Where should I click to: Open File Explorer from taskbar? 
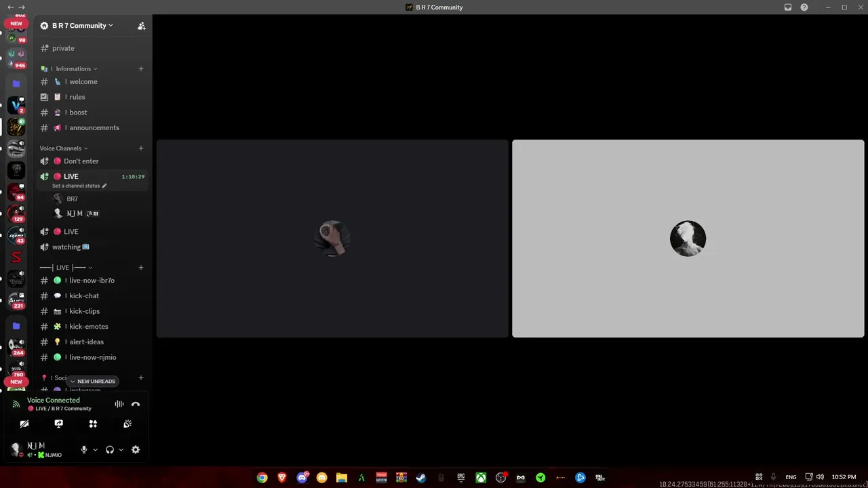click(x=342, y=477)
